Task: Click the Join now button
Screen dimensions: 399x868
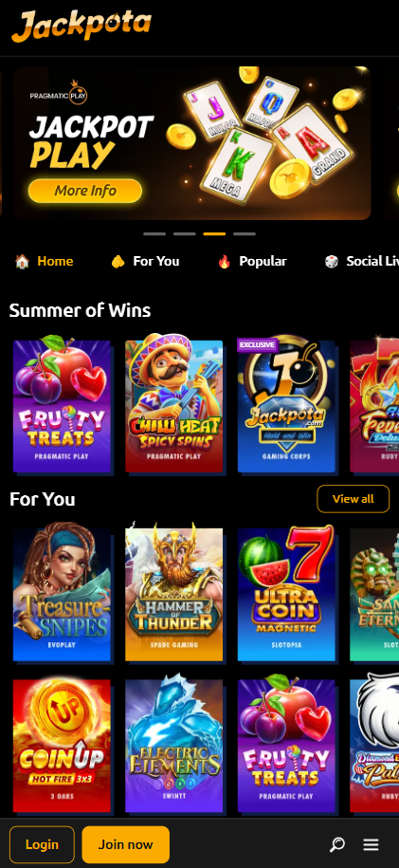Action: tap(126, 844)
